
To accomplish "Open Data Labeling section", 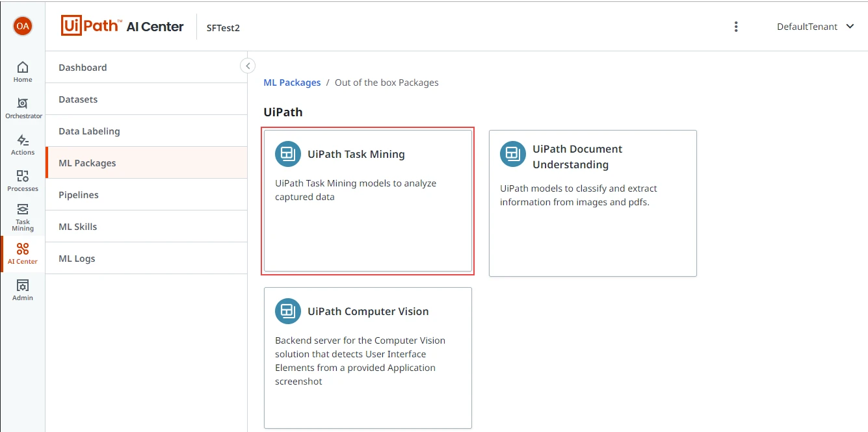I will [x=146, y=131].
